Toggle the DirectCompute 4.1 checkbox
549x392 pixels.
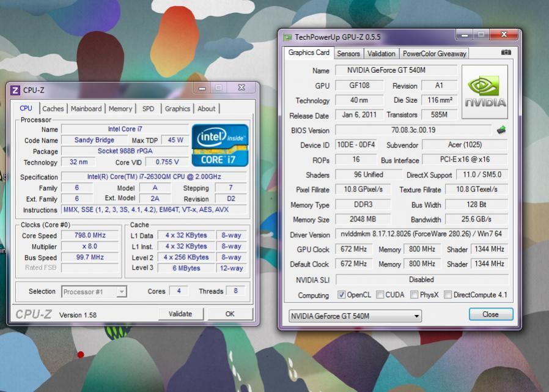click(x=448, y=295)
